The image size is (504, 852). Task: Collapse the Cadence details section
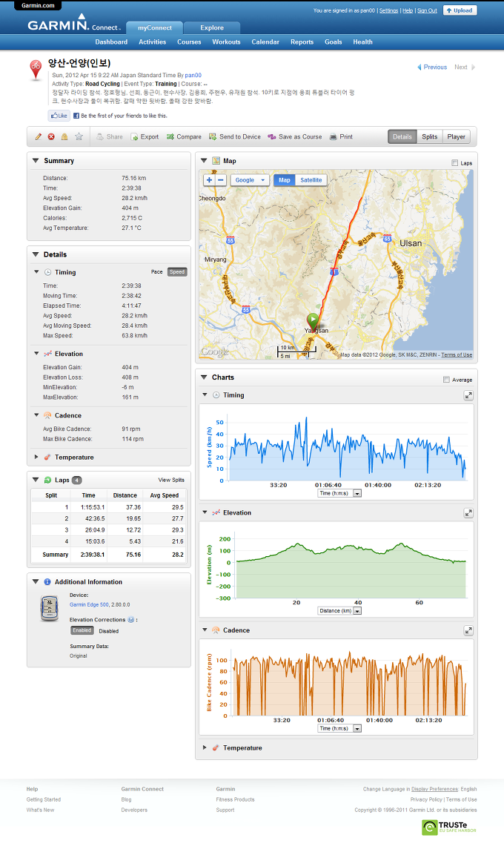point(36,415)
